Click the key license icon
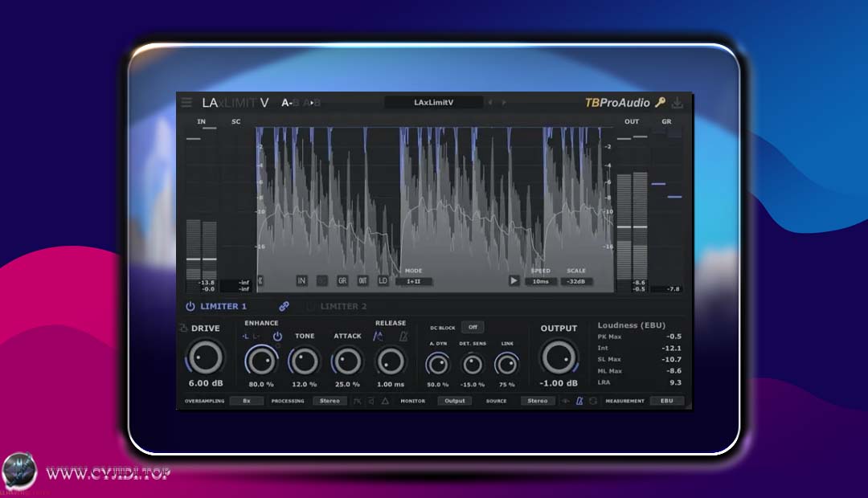 660,102
